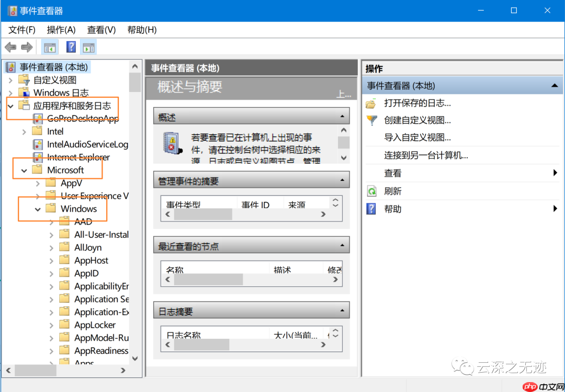
Task: Collapse the 管理事件的摘要 section
Action: [342, 180]
